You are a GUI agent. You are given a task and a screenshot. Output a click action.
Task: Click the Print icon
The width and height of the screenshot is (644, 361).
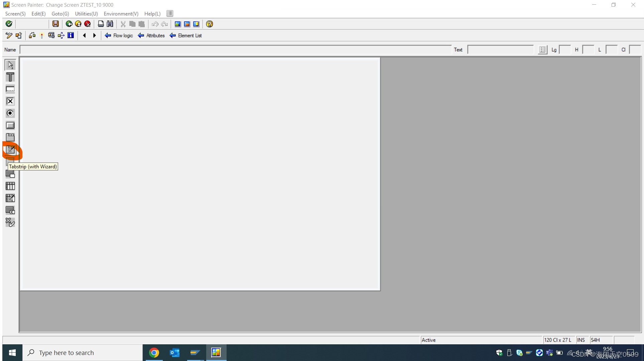click(x=101, y=24)
